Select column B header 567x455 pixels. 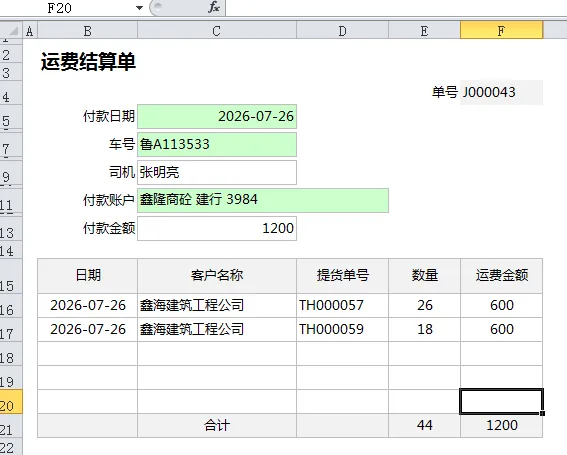(x=88, y=31)
